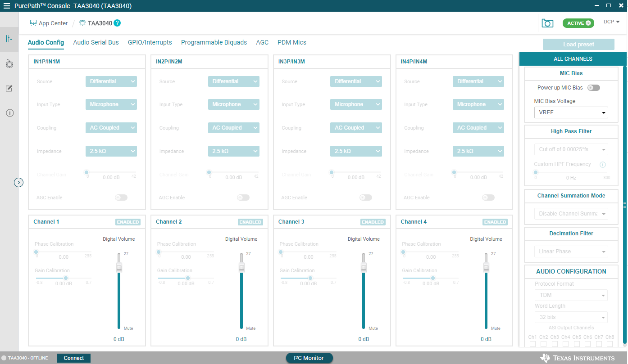The width and height of the screenshot is (628, 364).
Task: Switch to the PDM Mics tab
Action: [x=291, y=42]
